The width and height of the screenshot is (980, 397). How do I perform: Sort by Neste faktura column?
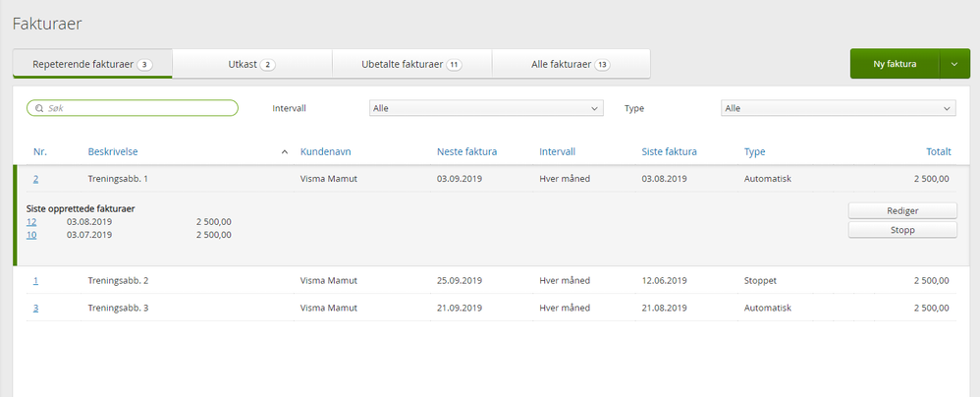tap(466, 152)
